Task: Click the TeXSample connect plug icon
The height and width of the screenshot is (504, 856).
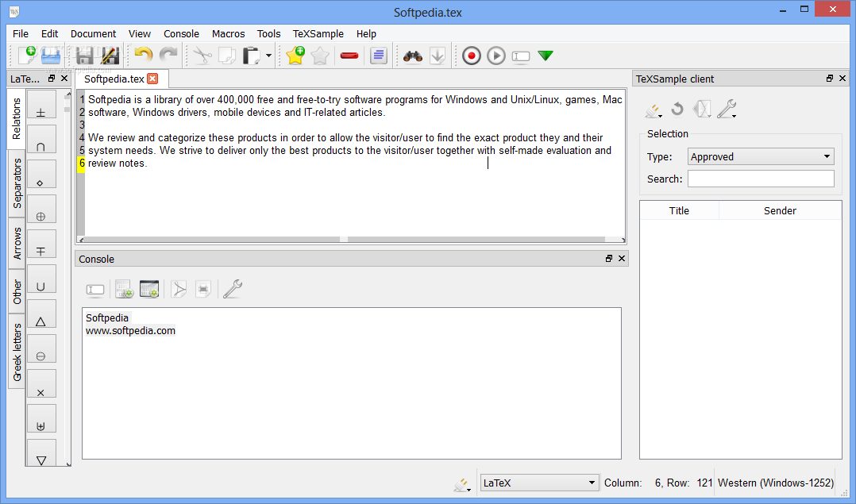Action: pyautogui.click(x=653, y=110)
